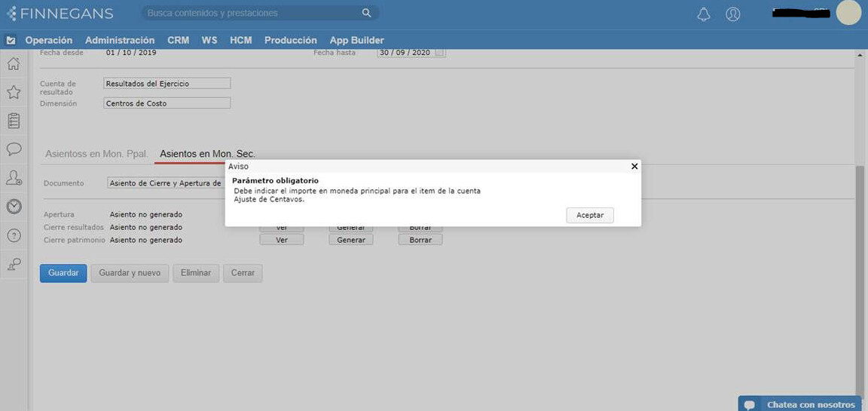Click the user search icon in sidebar

(x=14, y=264)
